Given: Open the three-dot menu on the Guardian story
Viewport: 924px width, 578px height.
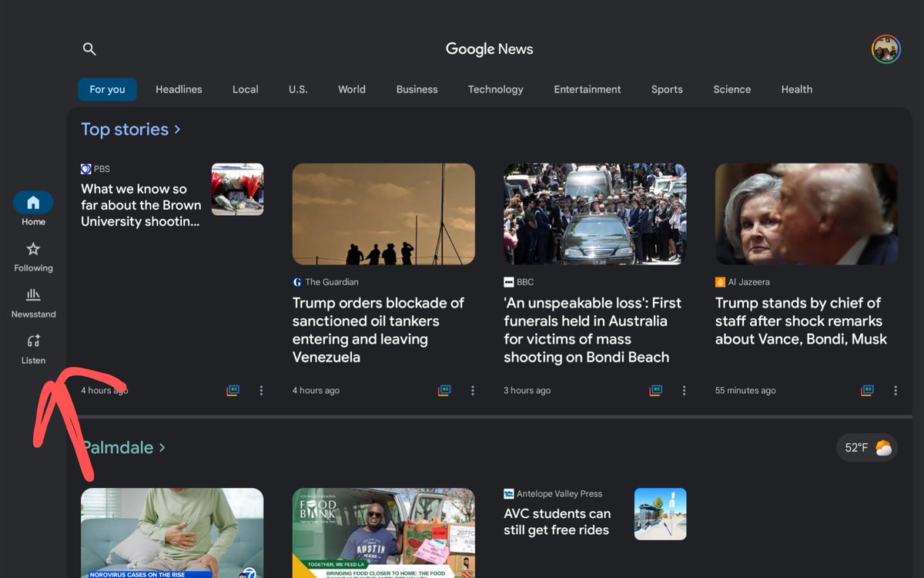Looking at the screenshot, I should point(472,391).
